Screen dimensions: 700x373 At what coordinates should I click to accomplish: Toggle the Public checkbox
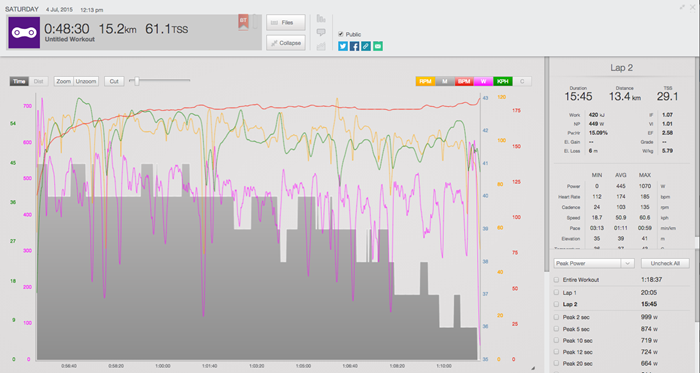coord(341,34)
